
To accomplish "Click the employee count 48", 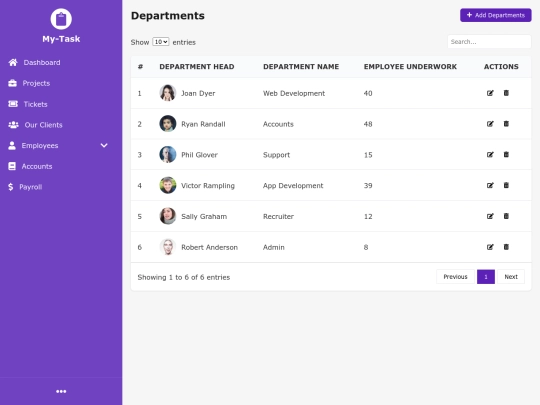I will (x=368, y=124).
